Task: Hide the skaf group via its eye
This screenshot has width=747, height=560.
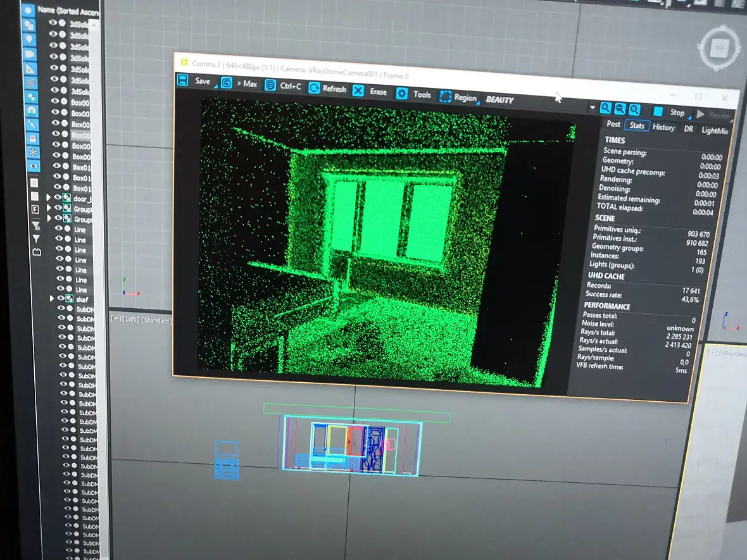Action: point(61,298)
